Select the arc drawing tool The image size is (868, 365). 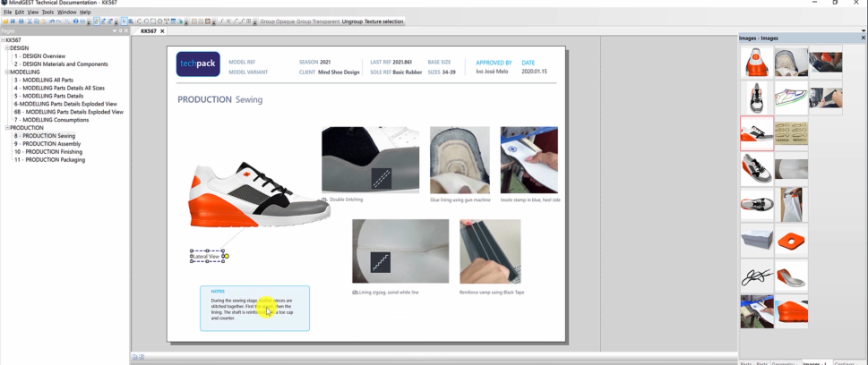139,21
